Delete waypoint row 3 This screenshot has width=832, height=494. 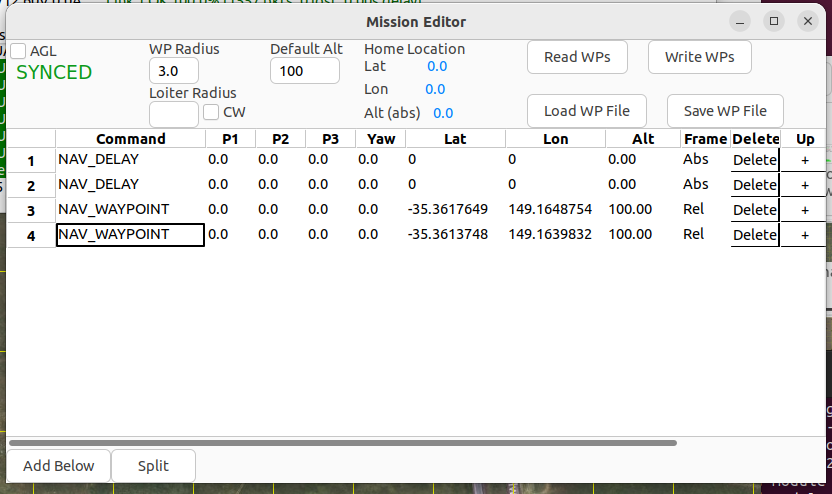tap(755, 210)
